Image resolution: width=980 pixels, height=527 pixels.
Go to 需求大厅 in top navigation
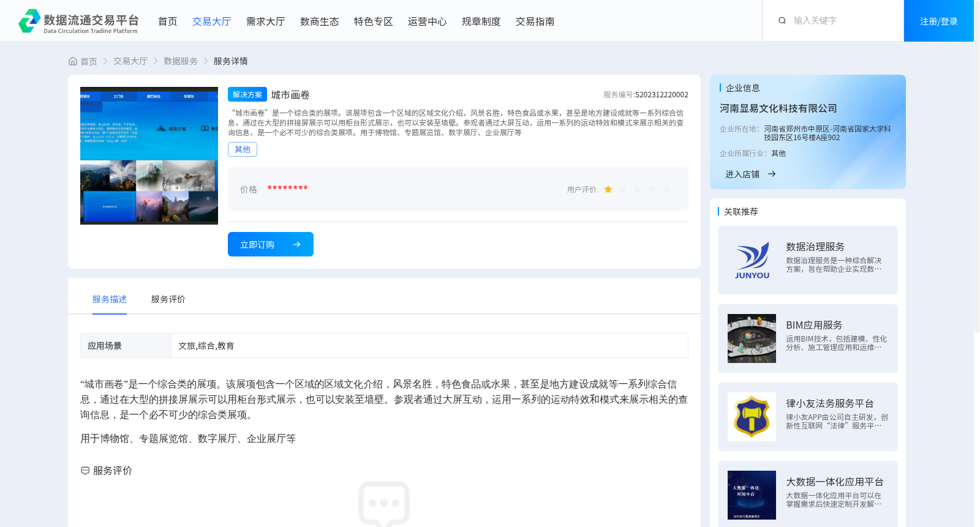pyautogui.click(x=266, y=21)
